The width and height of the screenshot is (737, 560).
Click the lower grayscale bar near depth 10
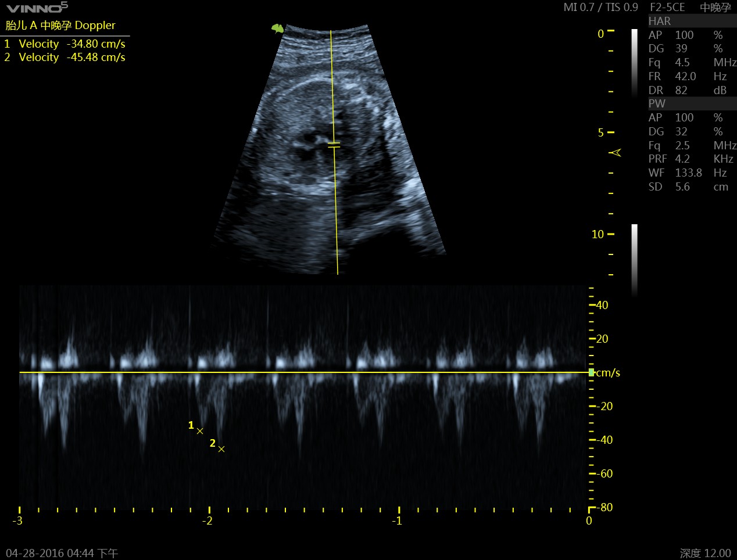[x=635, y=259]
